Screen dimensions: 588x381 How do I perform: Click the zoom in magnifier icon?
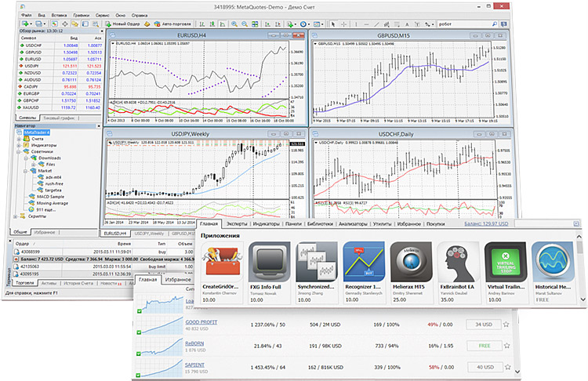click(x=234, y=24)
